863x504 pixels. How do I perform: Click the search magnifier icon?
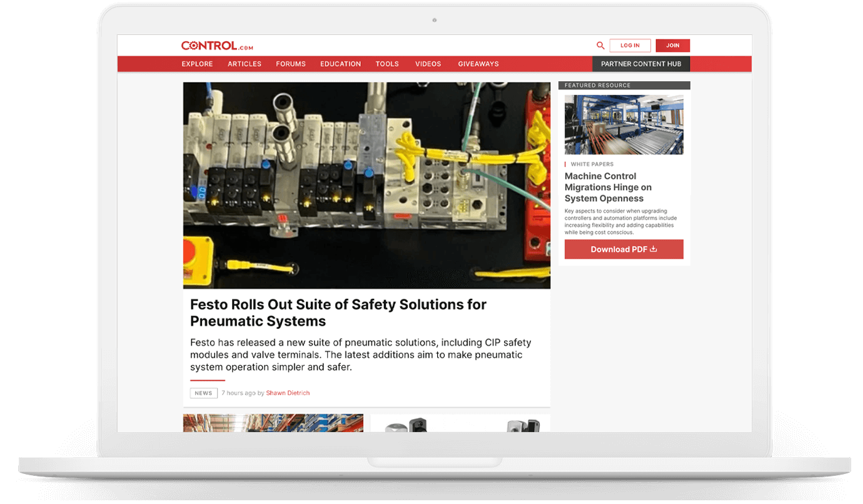(x=600, y=46)
